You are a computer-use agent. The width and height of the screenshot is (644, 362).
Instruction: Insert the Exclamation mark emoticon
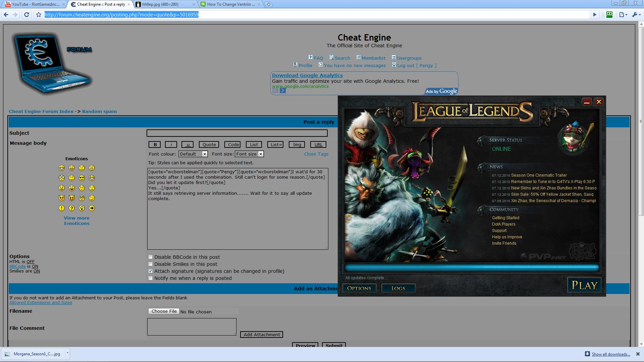61,208
